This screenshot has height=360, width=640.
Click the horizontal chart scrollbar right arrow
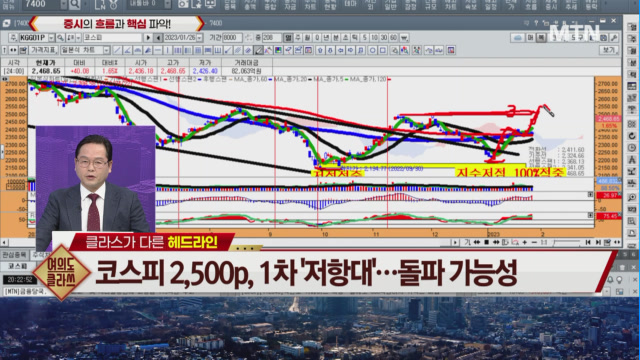(455, 242)
